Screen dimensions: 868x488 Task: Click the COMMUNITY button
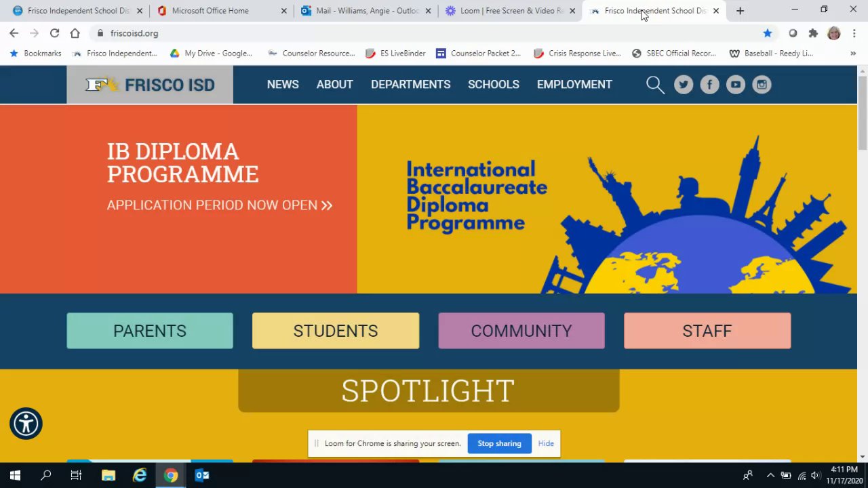[521, 331]
